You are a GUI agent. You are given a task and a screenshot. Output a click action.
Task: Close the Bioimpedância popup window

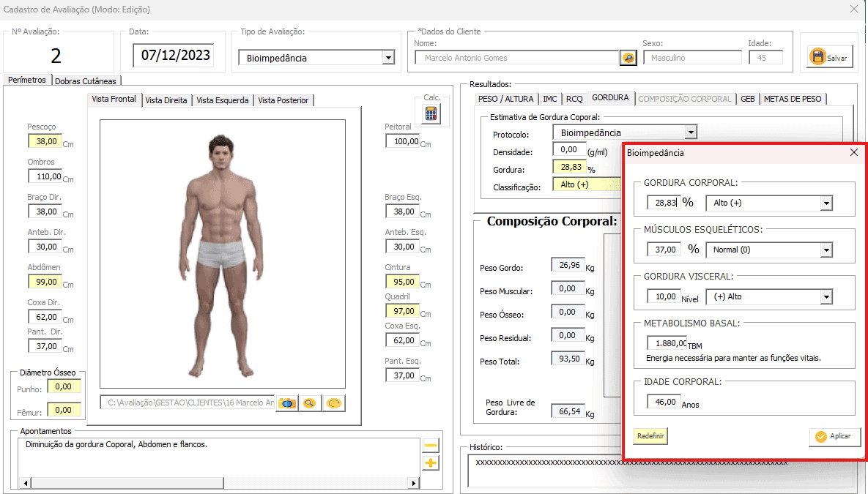click(x=853, y=153)
